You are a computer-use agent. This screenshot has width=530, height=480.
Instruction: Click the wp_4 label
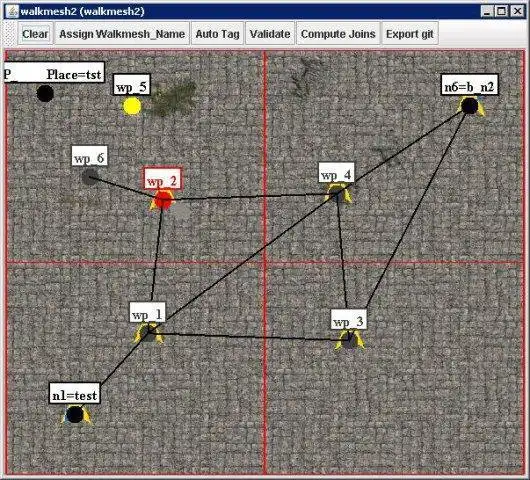coord(336,172)
